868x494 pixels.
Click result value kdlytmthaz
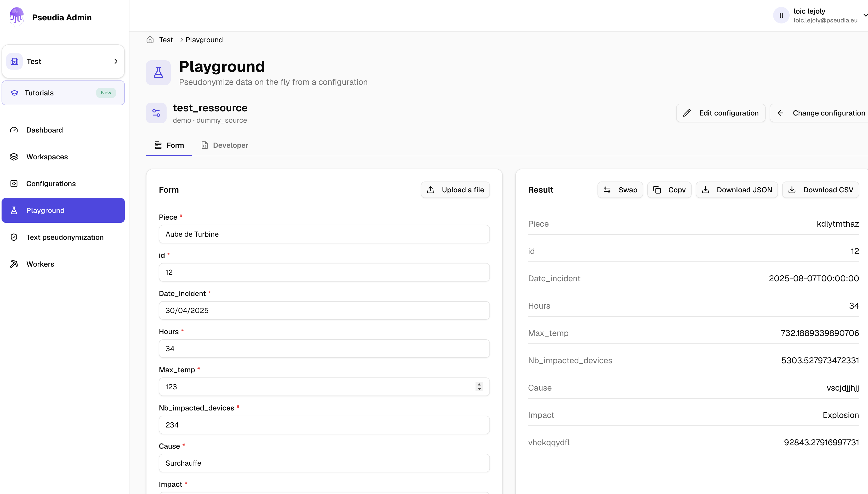tap(838, 224)
